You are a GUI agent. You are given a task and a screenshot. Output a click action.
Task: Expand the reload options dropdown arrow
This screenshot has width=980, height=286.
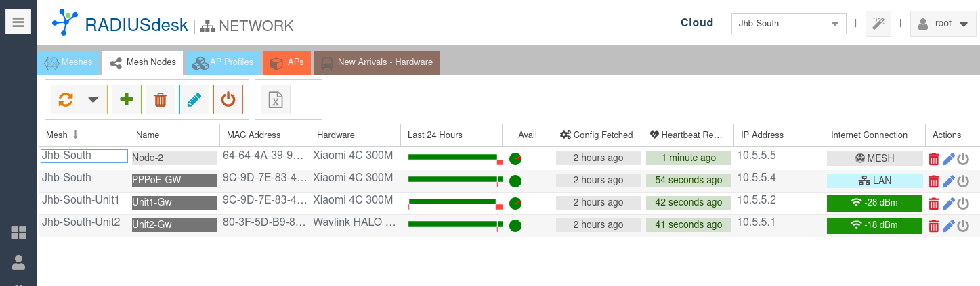pos(93,99)
